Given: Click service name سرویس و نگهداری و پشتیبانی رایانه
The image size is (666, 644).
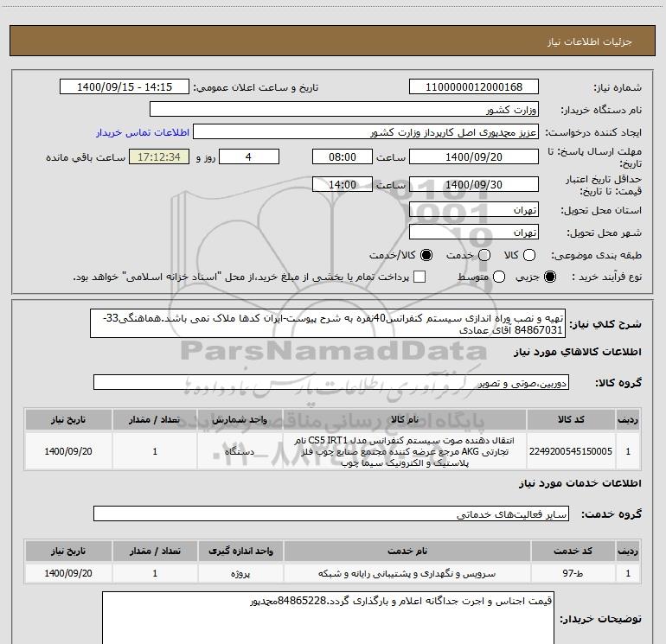Looking at the screenshot, I should [407, 573].
